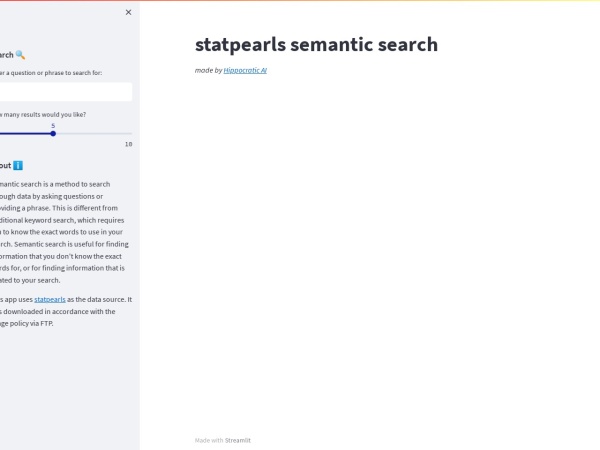
Task: Click the Streamlit link in the footer
Action: click(x=237, y=440)
